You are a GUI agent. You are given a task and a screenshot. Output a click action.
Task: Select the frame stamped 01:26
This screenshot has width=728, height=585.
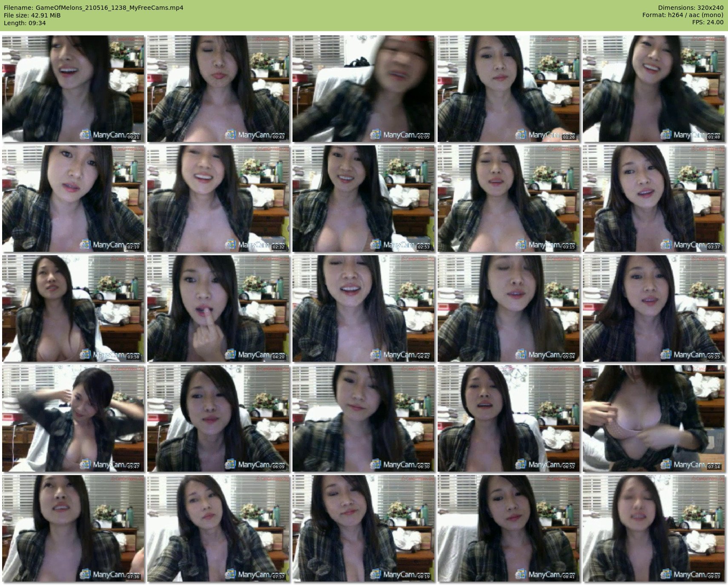tap(509, 89)
